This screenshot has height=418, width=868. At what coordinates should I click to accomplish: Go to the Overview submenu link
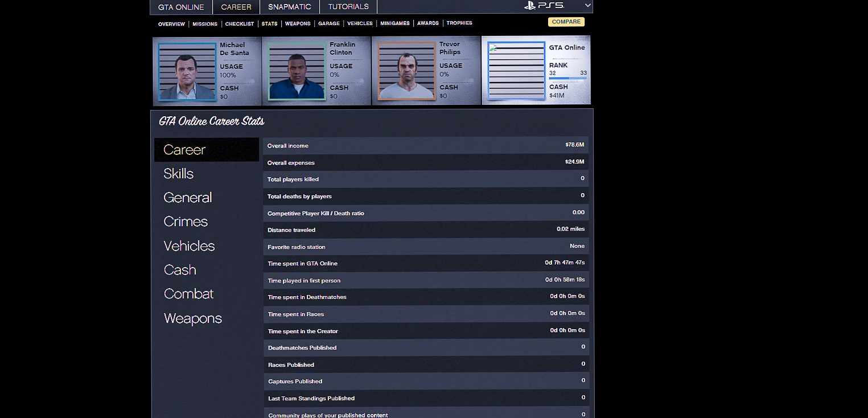[171, 24]
